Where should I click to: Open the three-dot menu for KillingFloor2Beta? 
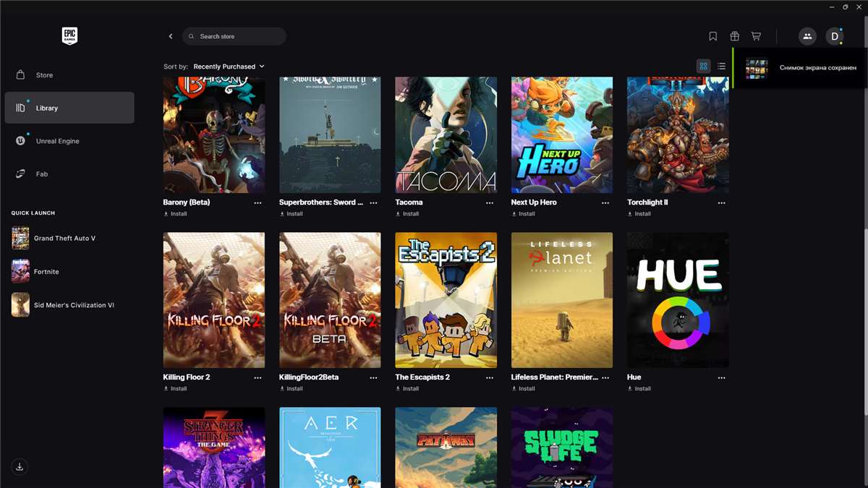tap(374, 378)
